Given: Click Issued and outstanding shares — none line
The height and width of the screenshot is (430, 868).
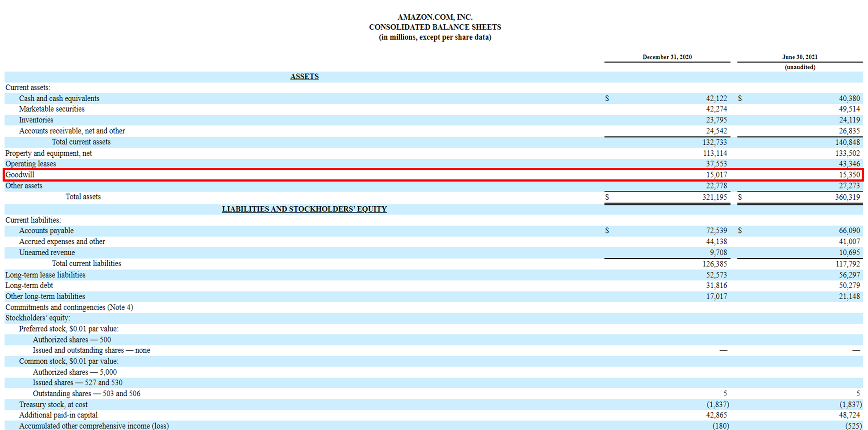Looking at the screenshot, I should [91, 350].
